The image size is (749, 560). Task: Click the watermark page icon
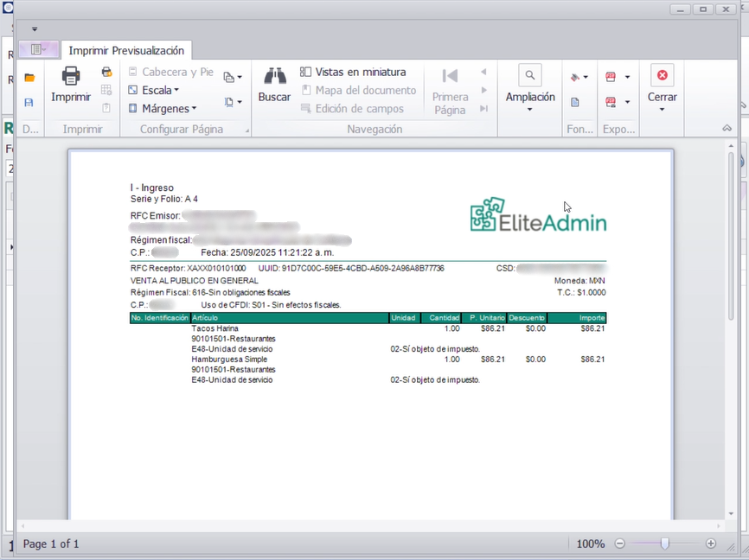(575, 102)
